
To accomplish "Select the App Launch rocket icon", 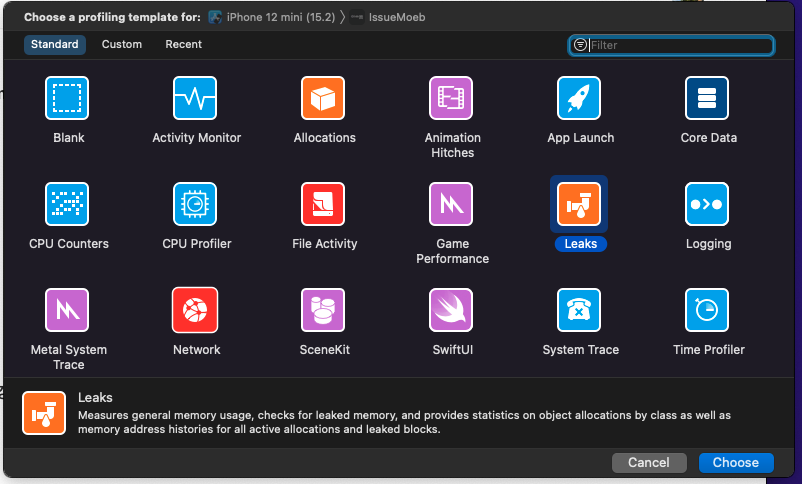I will (x=578, y=98).
